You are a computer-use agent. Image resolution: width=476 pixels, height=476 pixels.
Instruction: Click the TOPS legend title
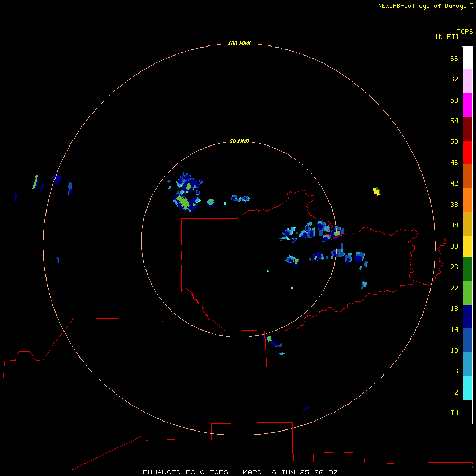(x=465, y=31)
